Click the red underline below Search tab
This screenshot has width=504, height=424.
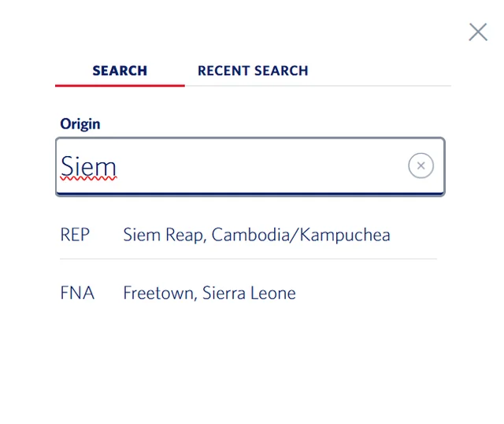120,85
